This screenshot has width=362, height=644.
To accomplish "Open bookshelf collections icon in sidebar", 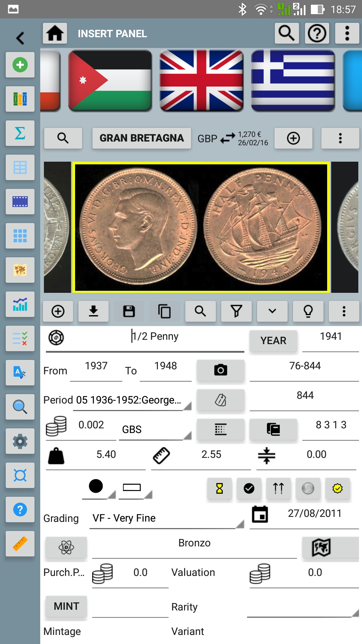I will coord(20,99).
